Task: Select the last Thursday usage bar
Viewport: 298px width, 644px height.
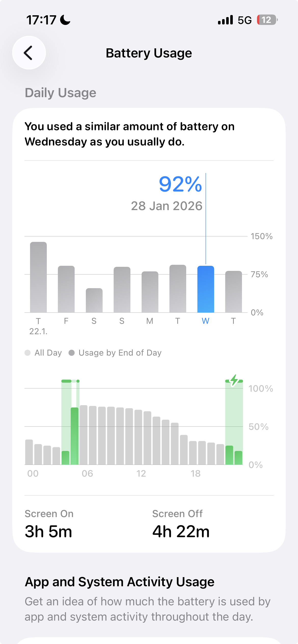Action: click(x=233, y=292)
